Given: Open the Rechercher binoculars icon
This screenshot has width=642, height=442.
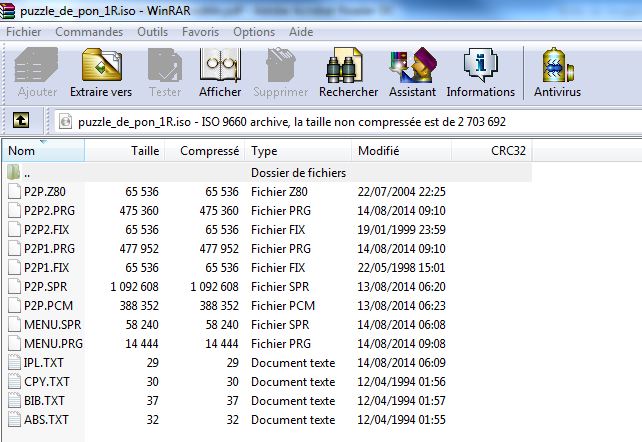Looking at the screenshot, I should [344, 65].
